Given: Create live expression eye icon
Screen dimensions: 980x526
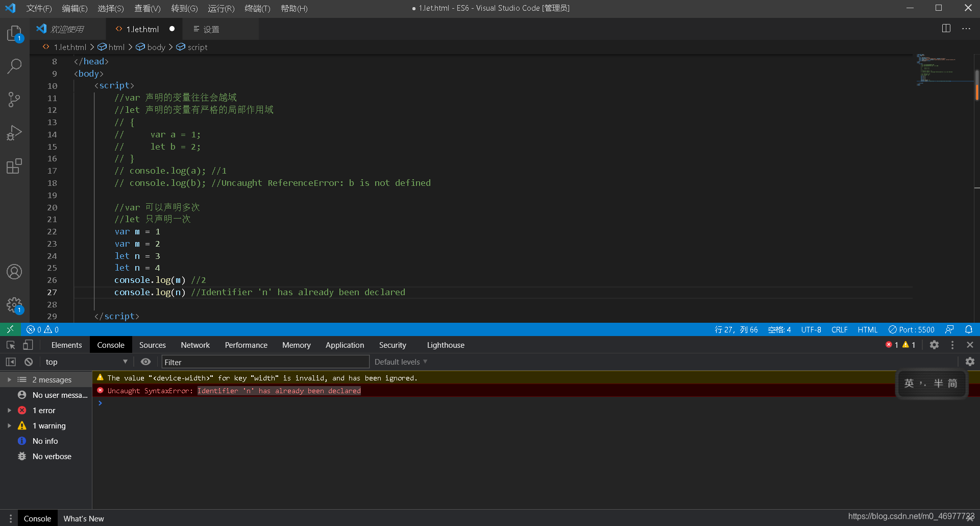Looking at the screenshot, I should 145,362.
